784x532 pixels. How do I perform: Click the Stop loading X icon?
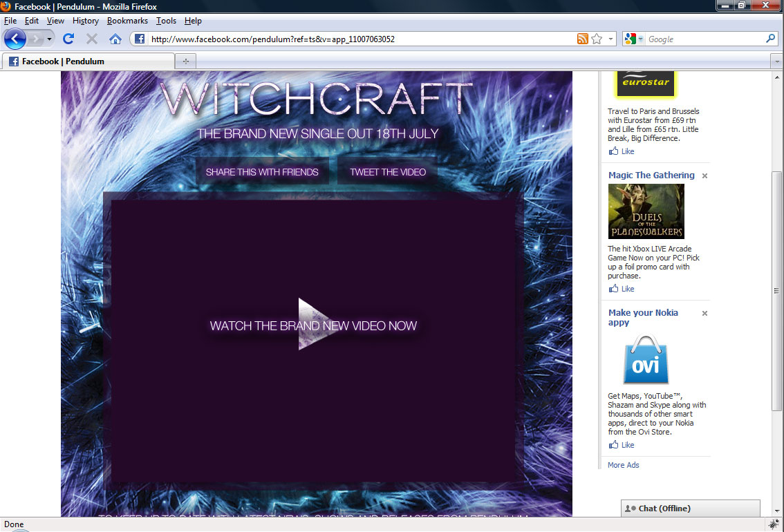[92, 39]
